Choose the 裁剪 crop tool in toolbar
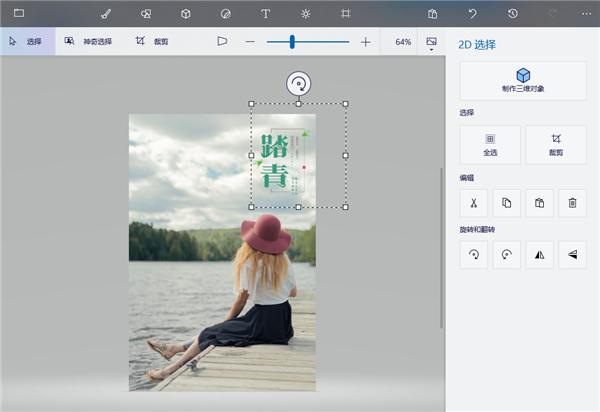 click(x=152, y=41)
